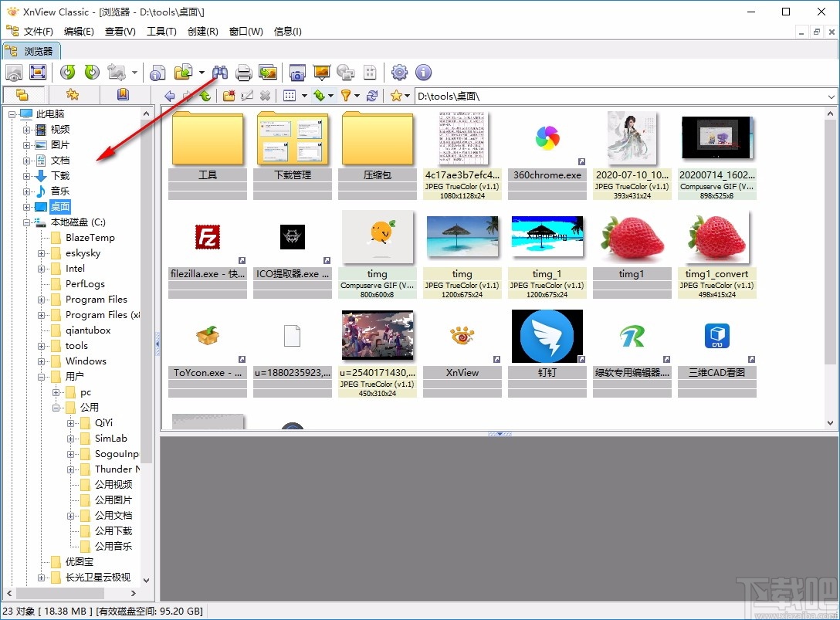Open the sort order dropdown
Screen dimensions: 840x620
(331, 95)
